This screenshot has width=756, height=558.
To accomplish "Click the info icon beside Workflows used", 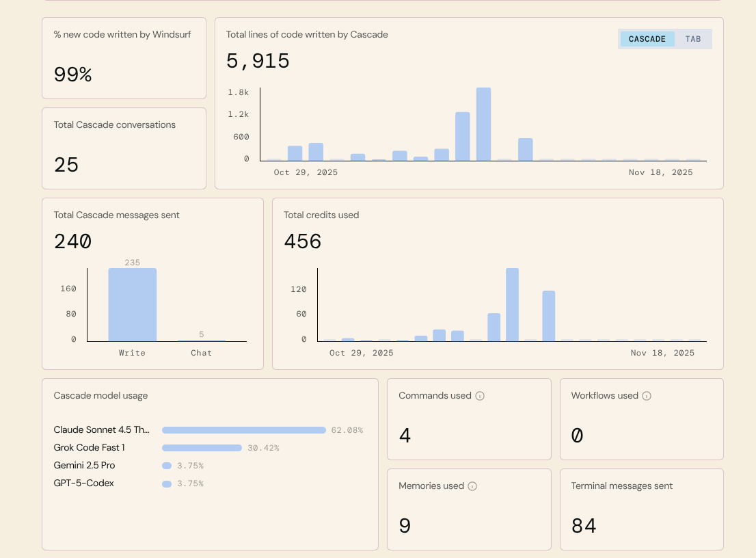I will pos(647,396).
